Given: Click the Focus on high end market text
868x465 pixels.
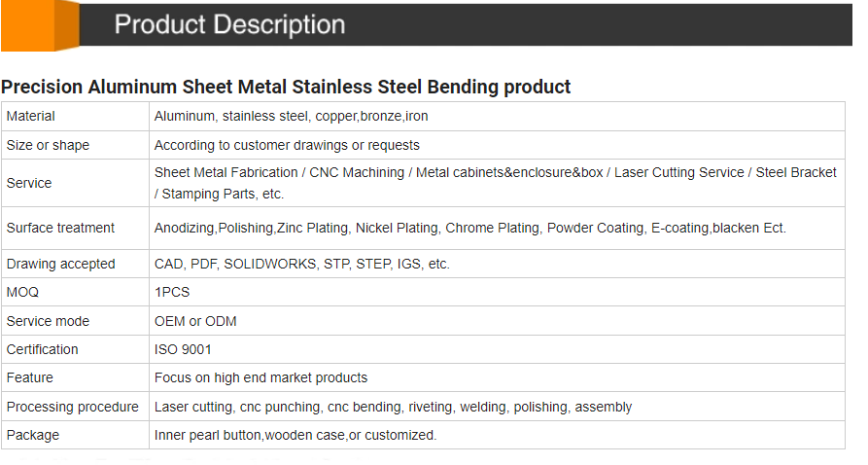Looking at the screenshot, I should [x=260, y=377].
